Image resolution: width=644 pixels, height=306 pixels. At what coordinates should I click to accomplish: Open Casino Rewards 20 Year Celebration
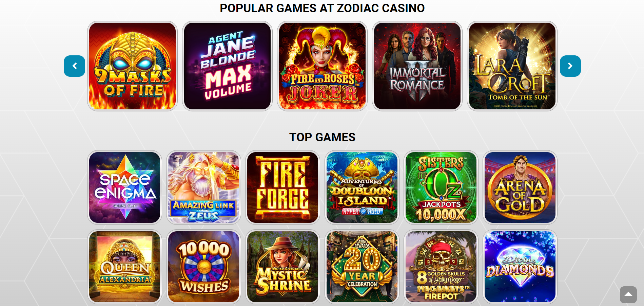(362, 267)
